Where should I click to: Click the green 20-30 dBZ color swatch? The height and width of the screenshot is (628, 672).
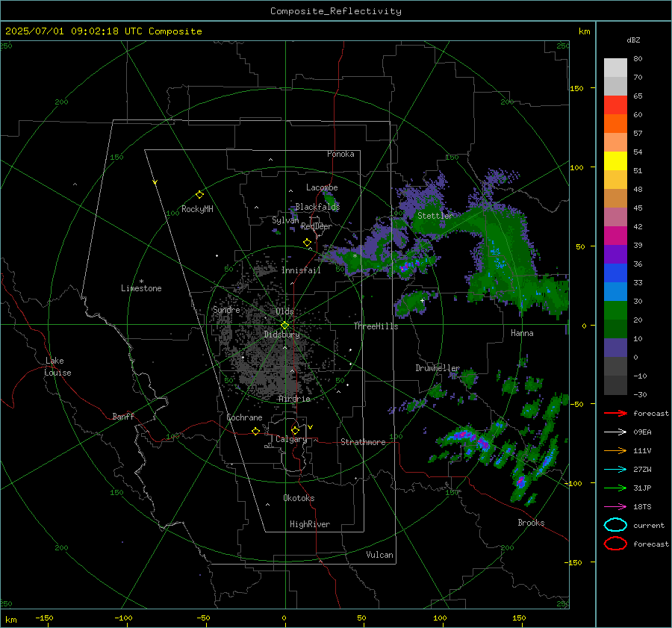pos(615,311)
